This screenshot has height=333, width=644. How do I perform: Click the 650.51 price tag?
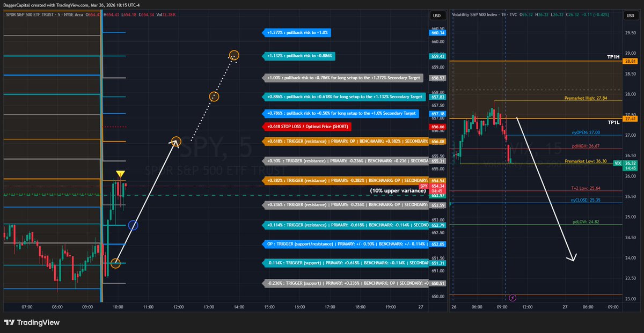(x=438, y=283)
